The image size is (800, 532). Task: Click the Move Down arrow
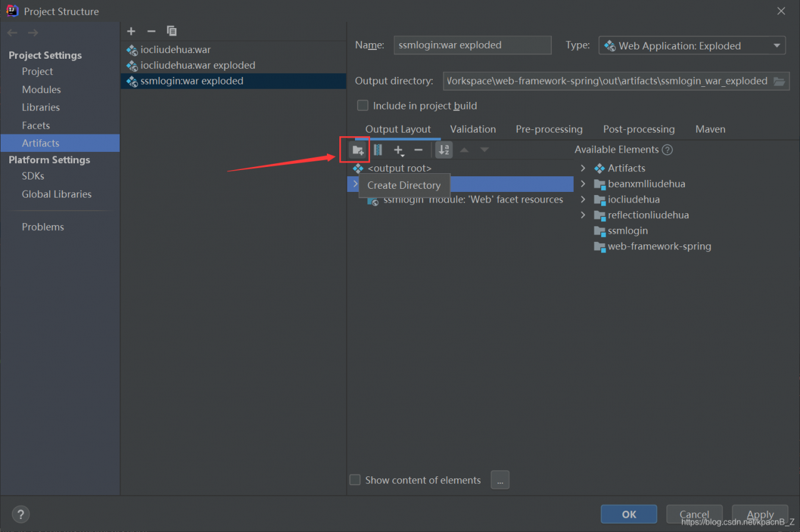coord(484,150)
